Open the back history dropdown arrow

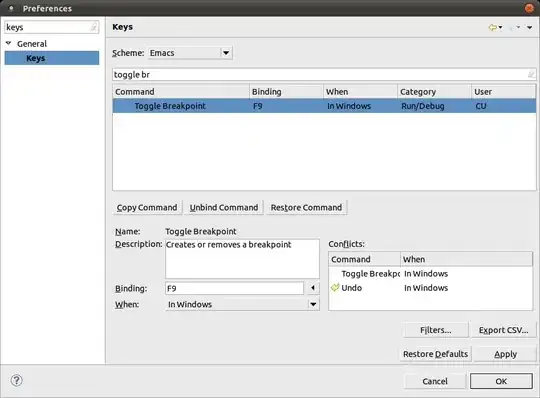(x=500, y=28)
